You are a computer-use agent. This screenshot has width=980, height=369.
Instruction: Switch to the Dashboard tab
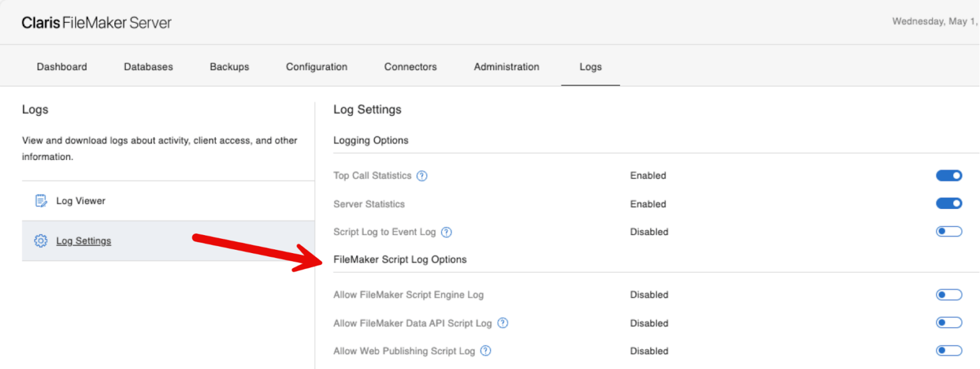click(61, 66)
